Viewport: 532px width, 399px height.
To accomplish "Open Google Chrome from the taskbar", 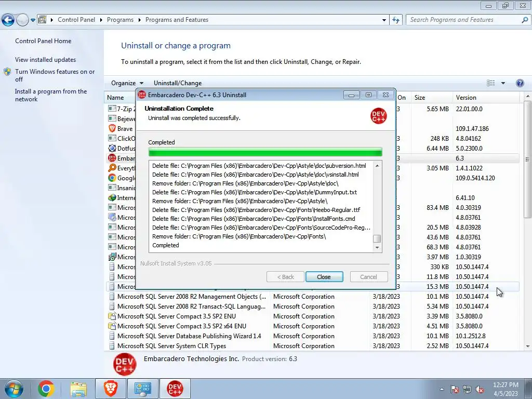I will (46, 389).
